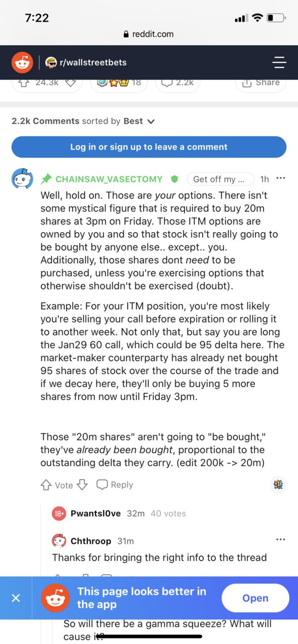This screenshot has width=298, height=644.
Task: Open the hamburger menu icon
Action: point(279,62)
